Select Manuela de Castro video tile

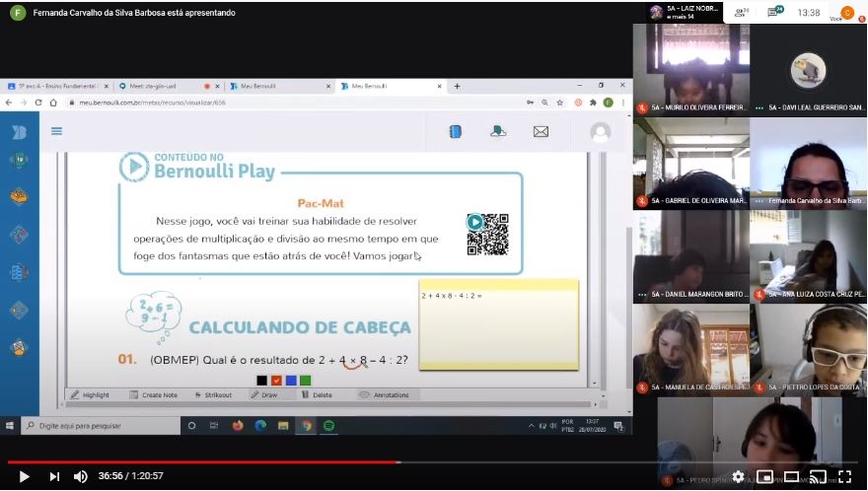[x=691, y=349]
